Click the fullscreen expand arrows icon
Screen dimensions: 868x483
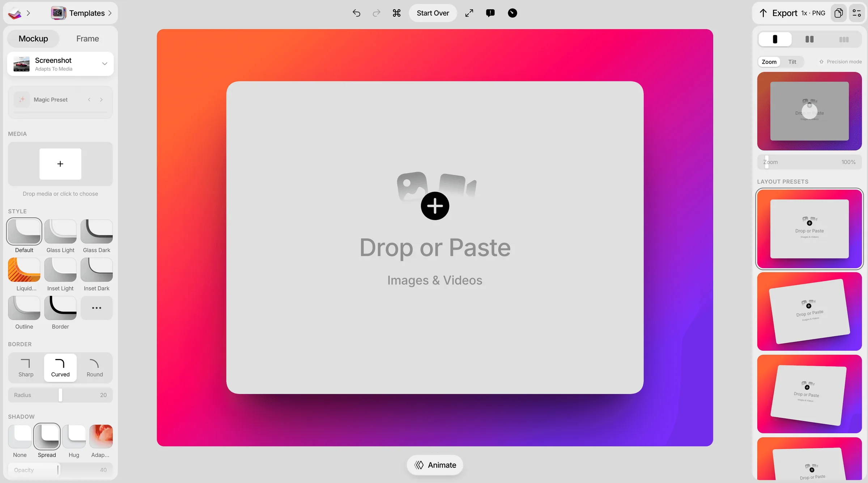[x=469, y=13]
